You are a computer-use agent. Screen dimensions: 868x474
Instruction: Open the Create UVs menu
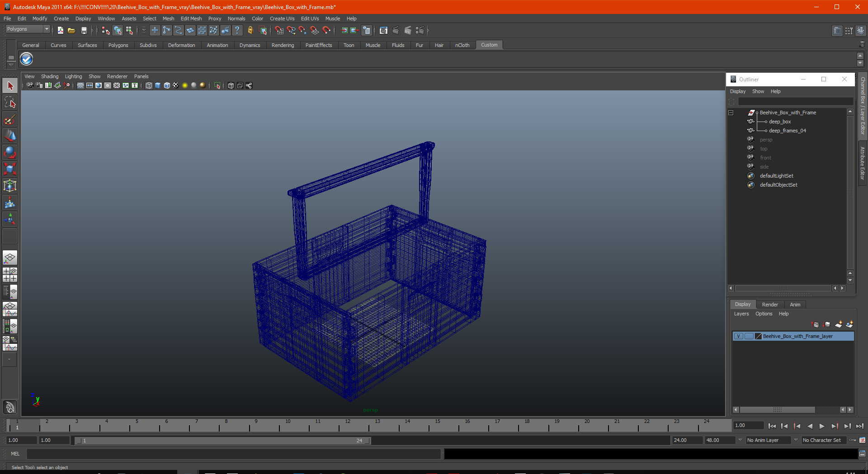[282, 19]
